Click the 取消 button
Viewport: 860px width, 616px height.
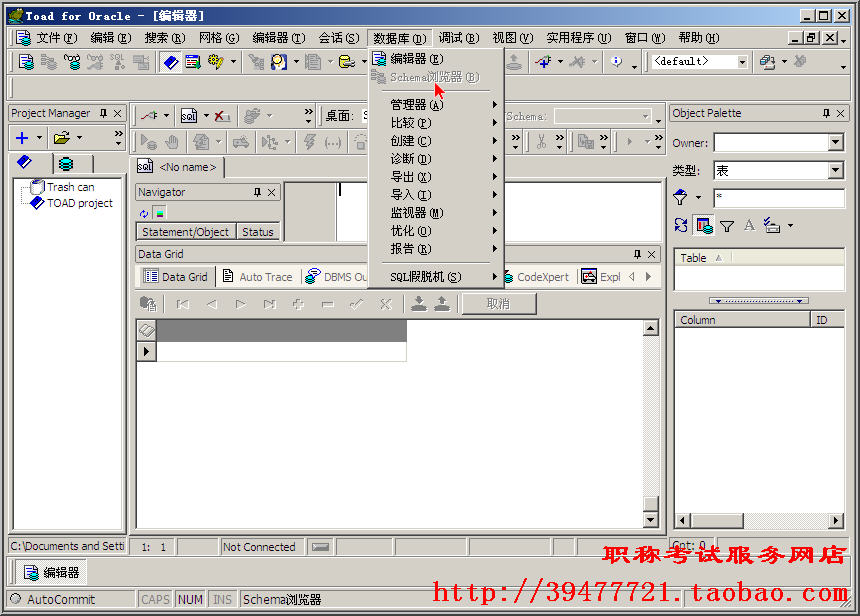coord(499,304)
